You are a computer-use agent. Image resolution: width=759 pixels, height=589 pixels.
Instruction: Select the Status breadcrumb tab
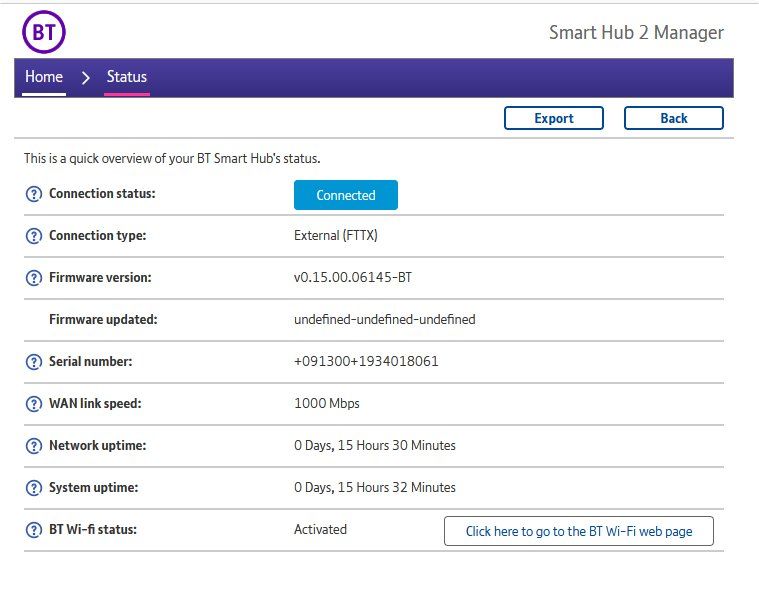(127, 77)
